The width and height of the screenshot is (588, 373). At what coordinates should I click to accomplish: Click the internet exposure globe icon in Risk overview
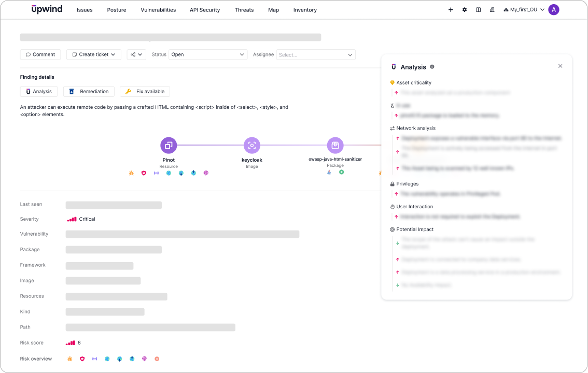click(107, 358)
